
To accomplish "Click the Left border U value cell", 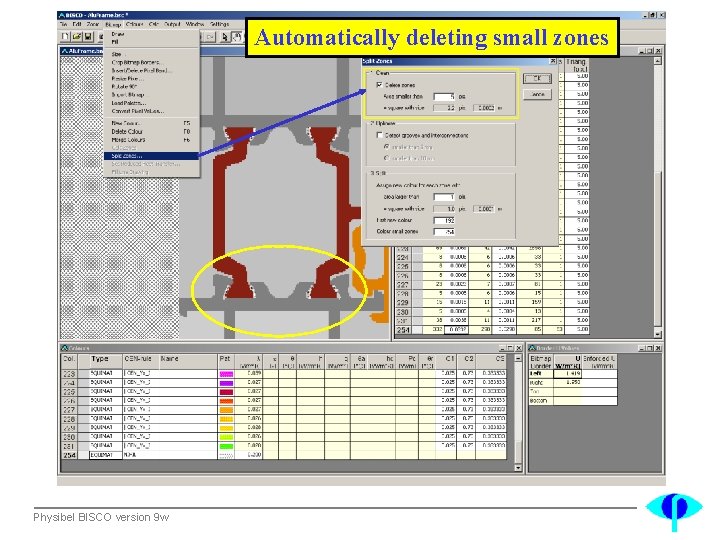I will (568, 374).
